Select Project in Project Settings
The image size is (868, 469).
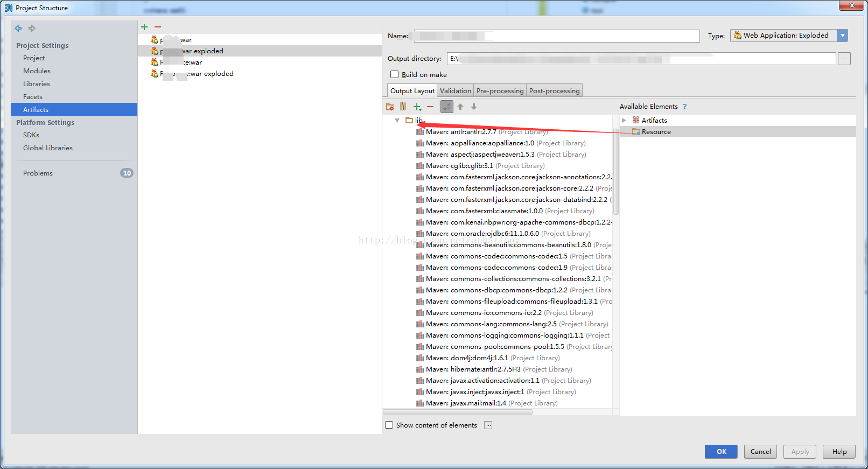click(34, 58)
